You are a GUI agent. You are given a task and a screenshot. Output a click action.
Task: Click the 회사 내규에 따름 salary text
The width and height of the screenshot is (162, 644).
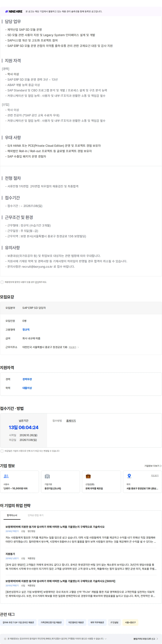pyautogui.click(x=31, y=338)
